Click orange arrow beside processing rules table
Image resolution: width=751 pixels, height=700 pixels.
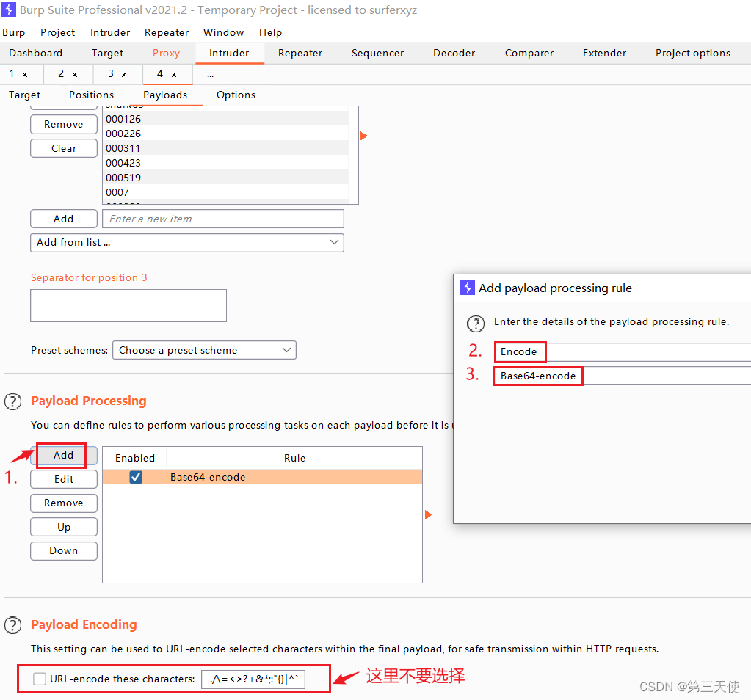pyautogui.click(x=429, y=514)
